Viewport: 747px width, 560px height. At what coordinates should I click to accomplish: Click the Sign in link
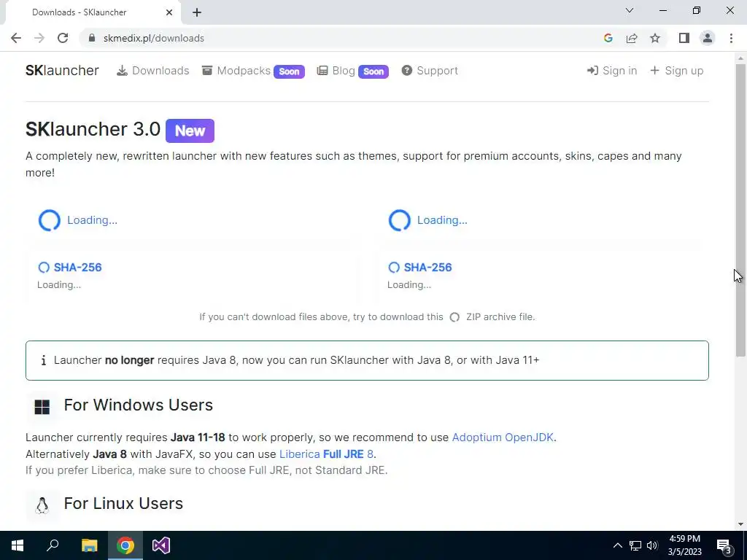pyautogui.click(x=612, y=71)
